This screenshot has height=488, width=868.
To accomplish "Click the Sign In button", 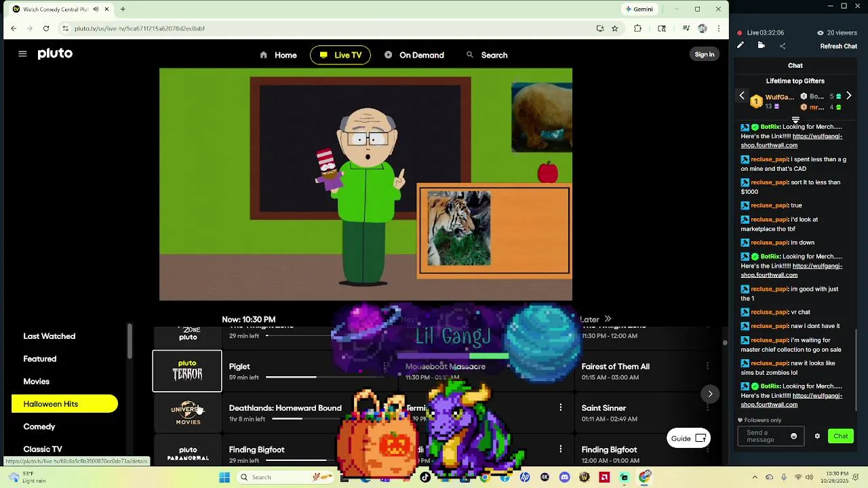I will coord(705,54).
